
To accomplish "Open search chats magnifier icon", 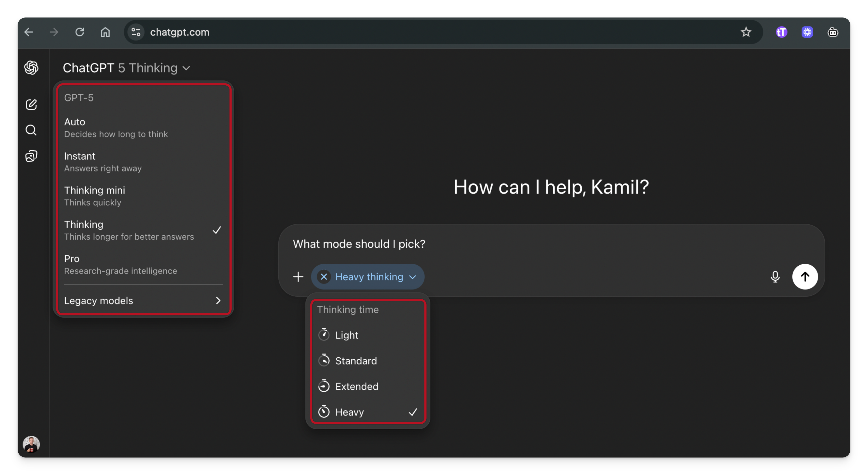I will (x=31, y=130).
